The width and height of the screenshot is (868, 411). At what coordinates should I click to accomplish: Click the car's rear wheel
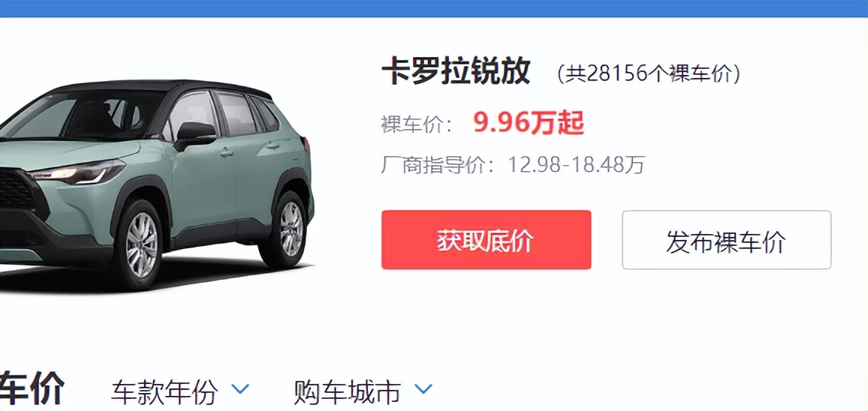coord(288,228)
